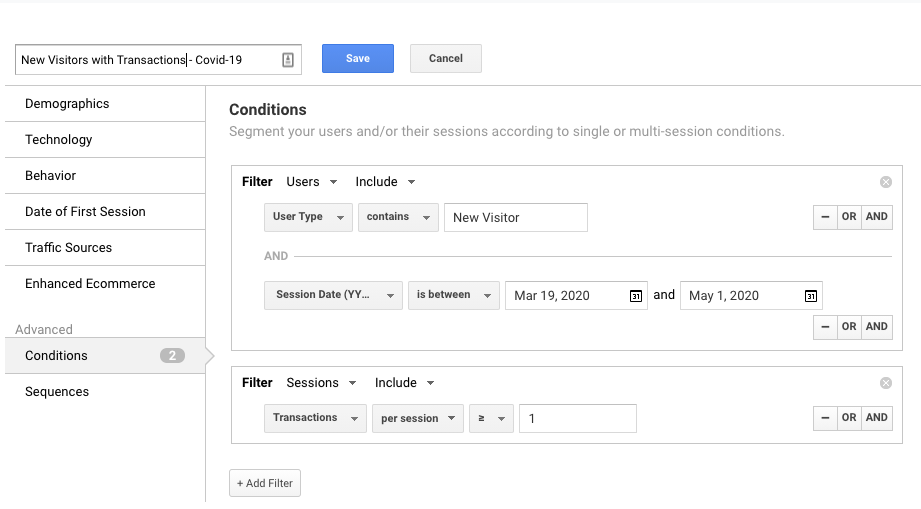921x509 pixels.
Task: Open the 'is between' operator dropdown
Action: 453,295
